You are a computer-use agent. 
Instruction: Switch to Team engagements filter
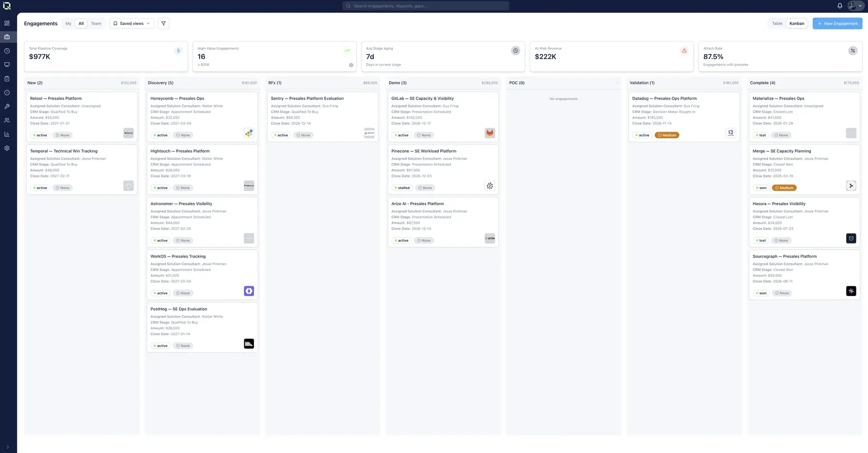coord(96,23)
